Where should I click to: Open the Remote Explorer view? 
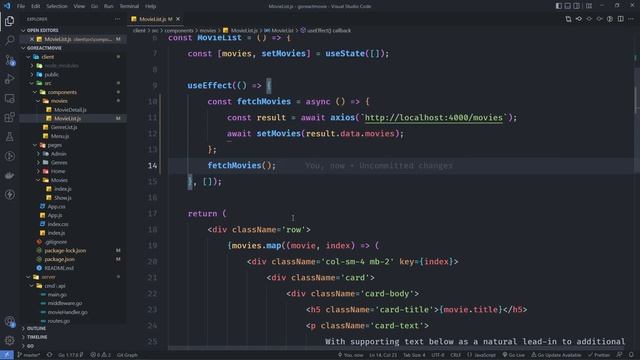pos(9,98)
